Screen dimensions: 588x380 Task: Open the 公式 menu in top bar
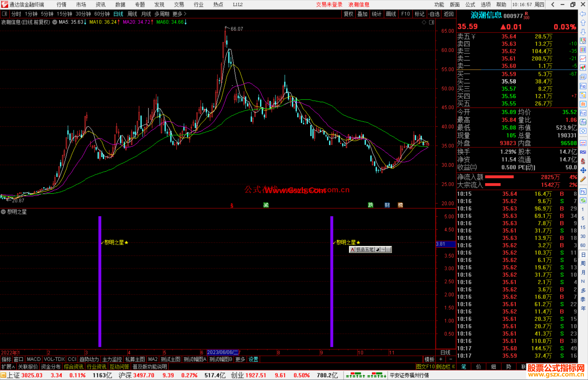(470, 5)
